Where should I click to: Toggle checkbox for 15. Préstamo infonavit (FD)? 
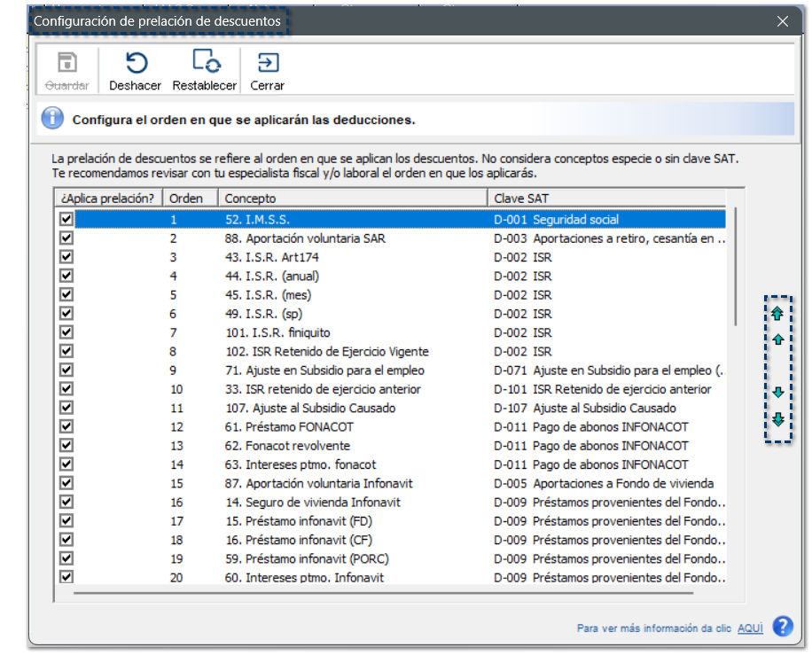(66, 520)
